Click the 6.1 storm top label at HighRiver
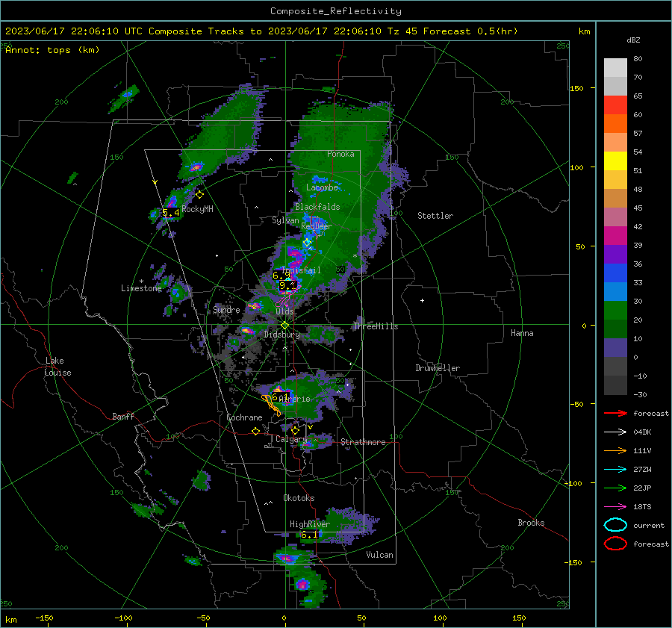 309,535
